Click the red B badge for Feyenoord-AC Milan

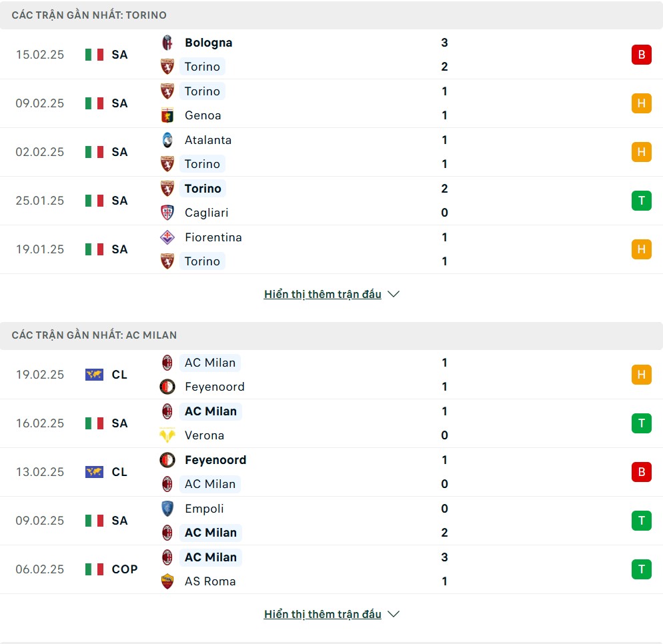point(641,472)
